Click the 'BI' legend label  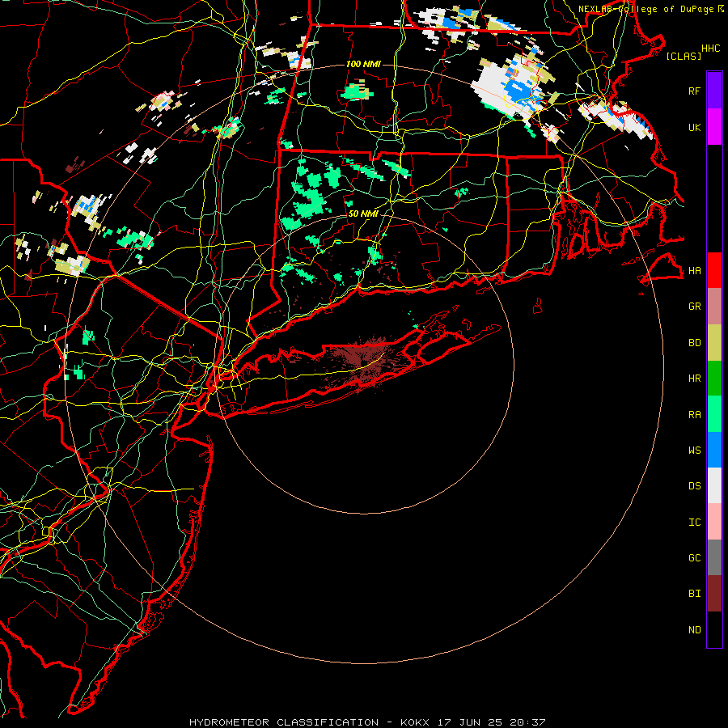pyautogui.click(x=694, y=594)
